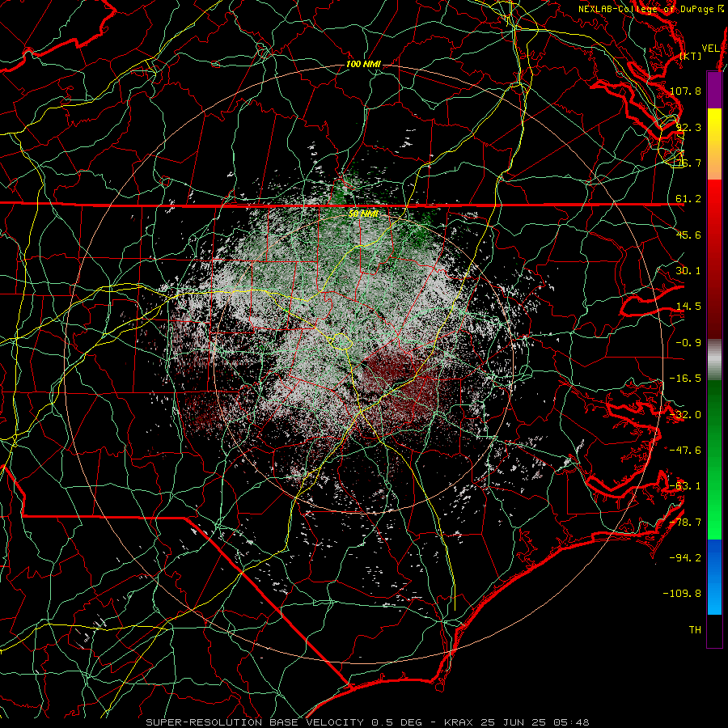Viewport: 728px width, 728px height.
Task: Click the -47.6 velocity scale value
Action: (685, 451)
